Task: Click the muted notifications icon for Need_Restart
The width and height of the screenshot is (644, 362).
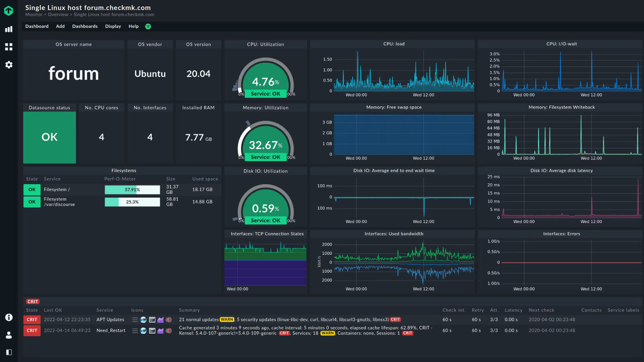Action: tap(168, 331)
